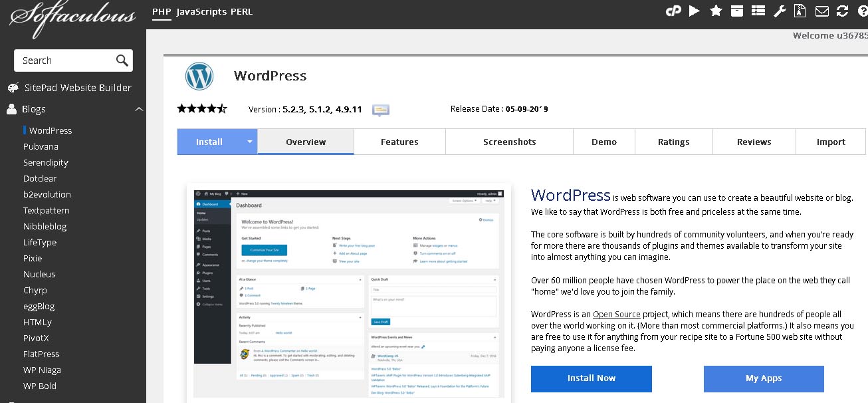Collapse the Blogs category chevron
This screenshot has width=868, height=403.
coord(139,109)
